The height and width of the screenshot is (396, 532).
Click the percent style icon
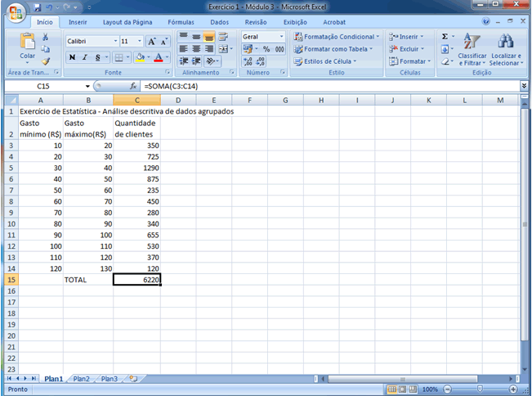pyautogui.click(x=266, y=49)
